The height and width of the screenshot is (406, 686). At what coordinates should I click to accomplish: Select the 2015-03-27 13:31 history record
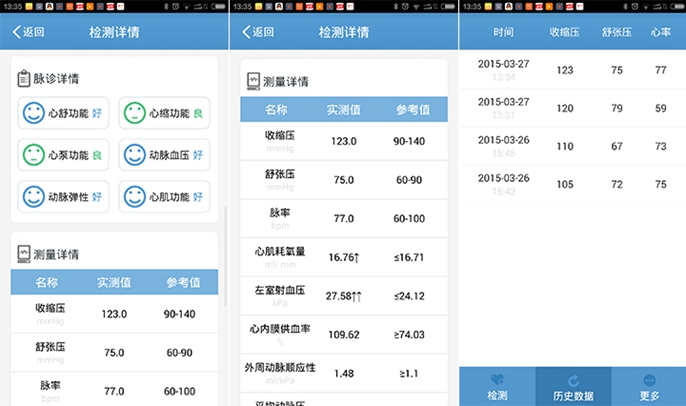tap(572, 108)
